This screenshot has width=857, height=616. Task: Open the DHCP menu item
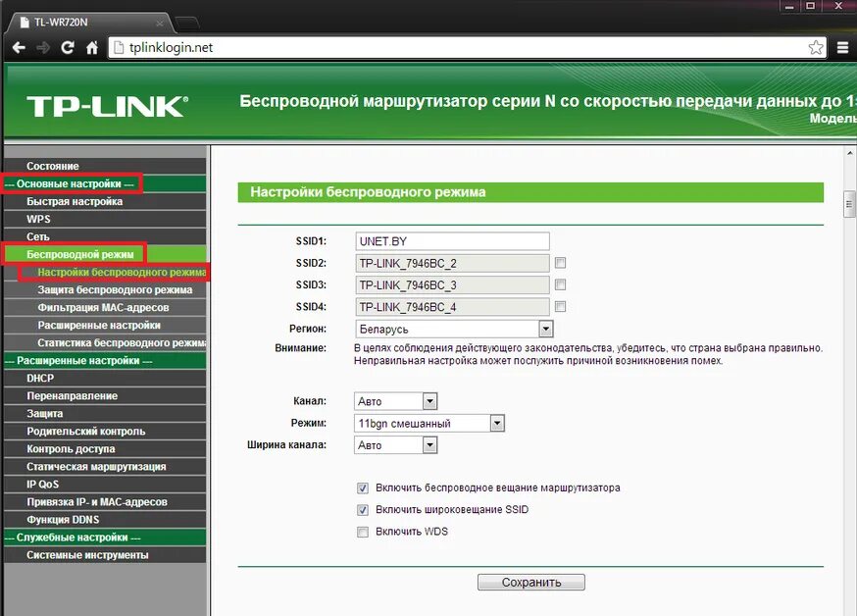105,378
